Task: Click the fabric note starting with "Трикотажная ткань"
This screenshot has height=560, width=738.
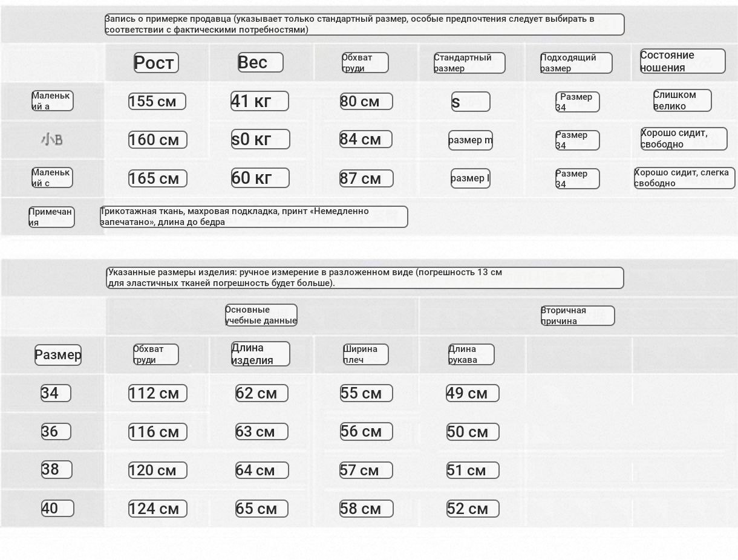Action: point(253,217)
